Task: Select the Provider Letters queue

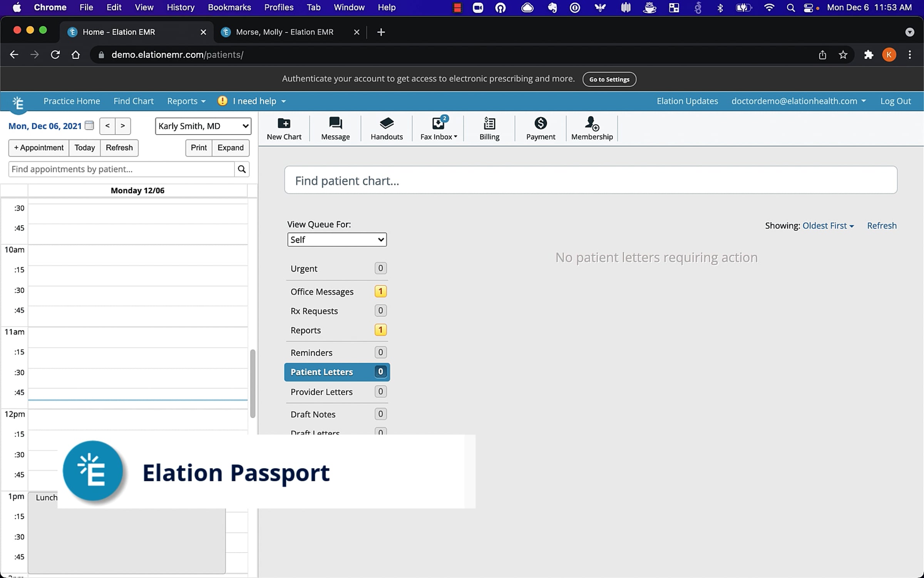Action: pyautogui.click(x=337, y=392)
